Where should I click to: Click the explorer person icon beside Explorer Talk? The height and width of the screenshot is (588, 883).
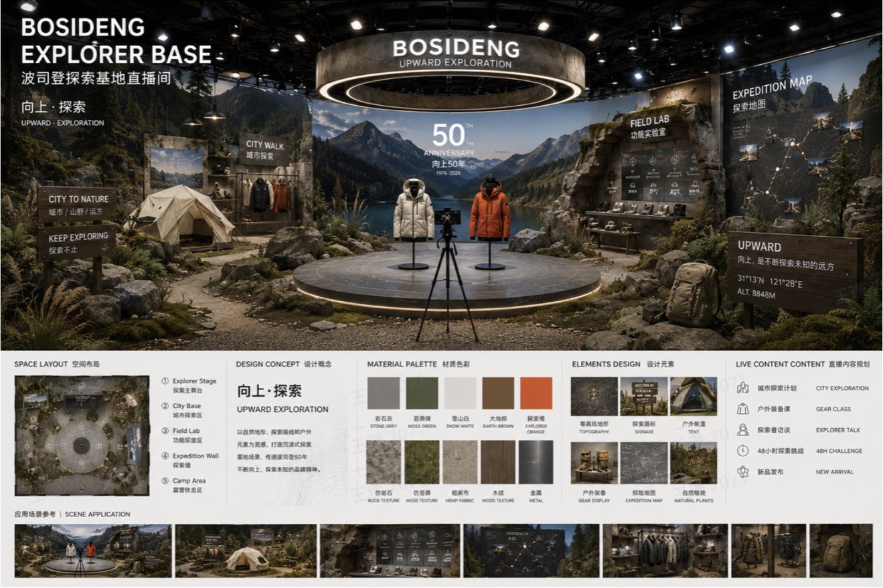(x=743, y=429)
